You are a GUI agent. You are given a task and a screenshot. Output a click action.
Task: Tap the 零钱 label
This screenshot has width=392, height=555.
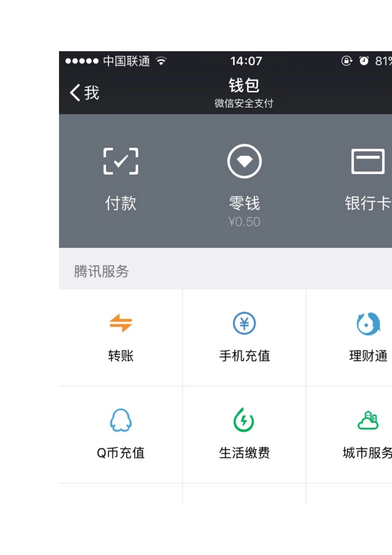[244, 203]
